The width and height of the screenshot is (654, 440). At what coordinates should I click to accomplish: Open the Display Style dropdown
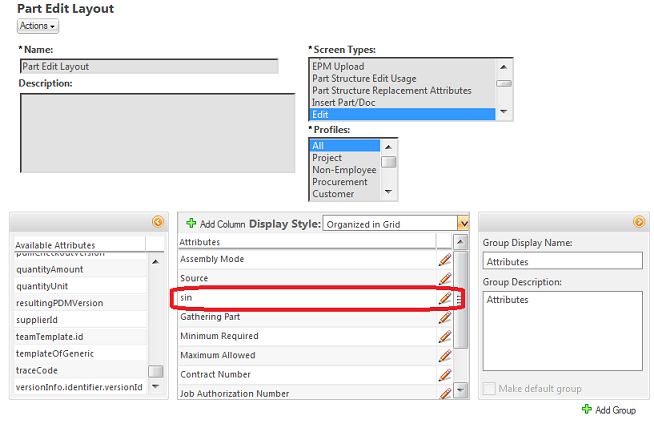click(x=462, y=224)
